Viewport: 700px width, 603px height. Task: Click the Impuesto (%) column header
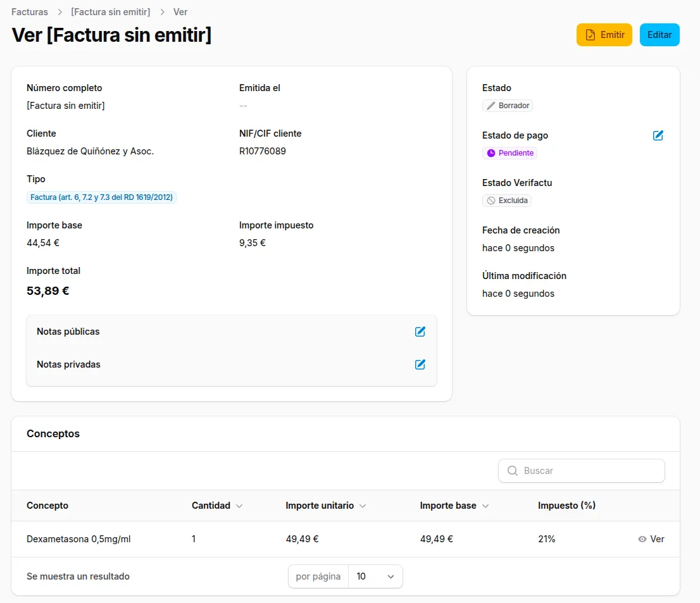click(566, 506)
